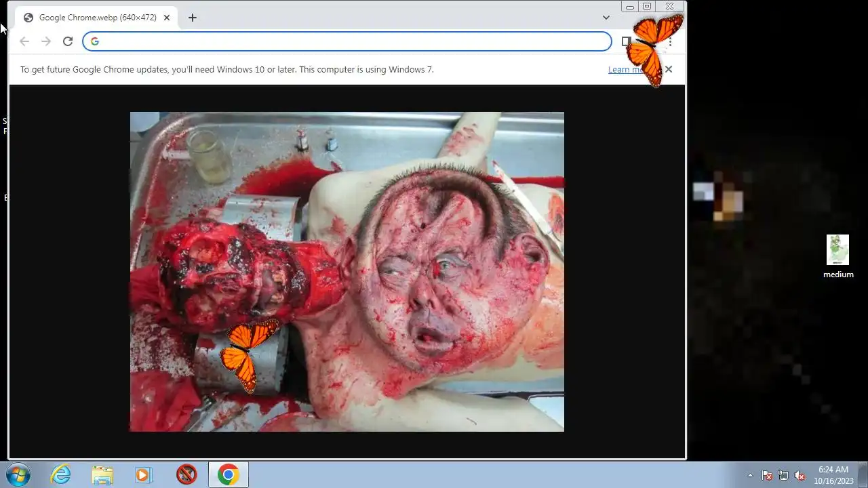The height and width of the screenshot is (488, 868).
Task: Select the medium desktop icon
Action: [838, 257]
